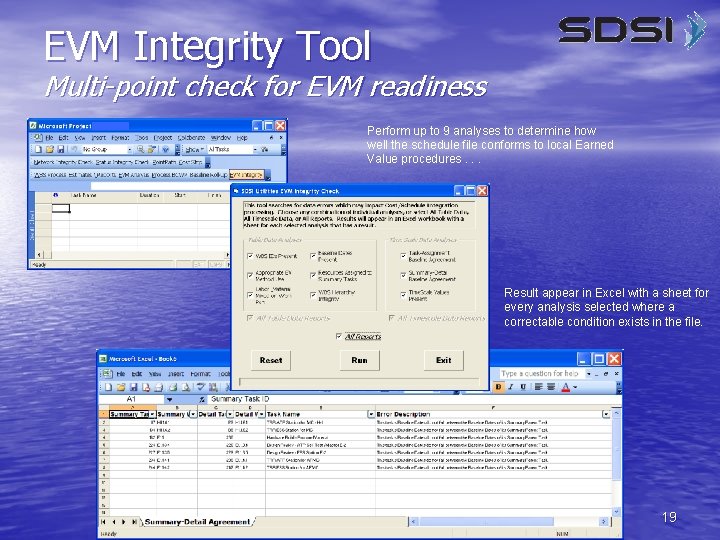The width and height of the screenshot is (720, 540).
Task: Click Undo icon in Microsoft Project toolbar
Action: pos(73,150)
